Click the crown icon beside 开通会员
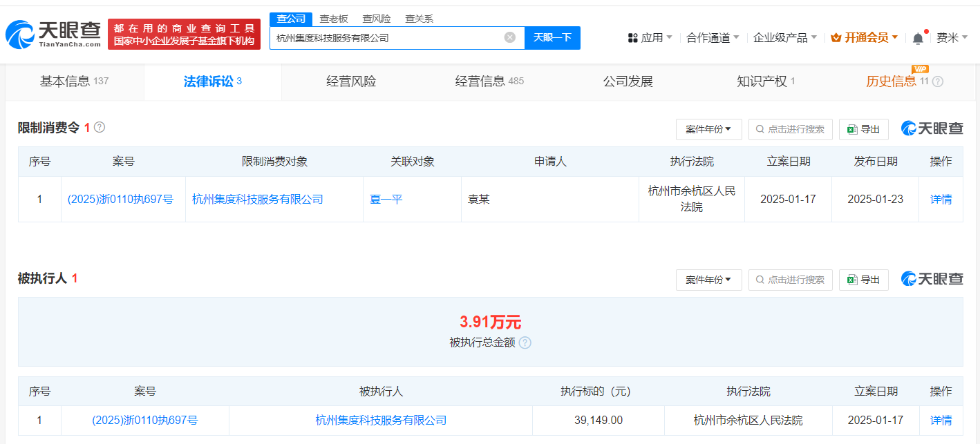Viewport: 980px width, 444px height. (x=836, y=38)
